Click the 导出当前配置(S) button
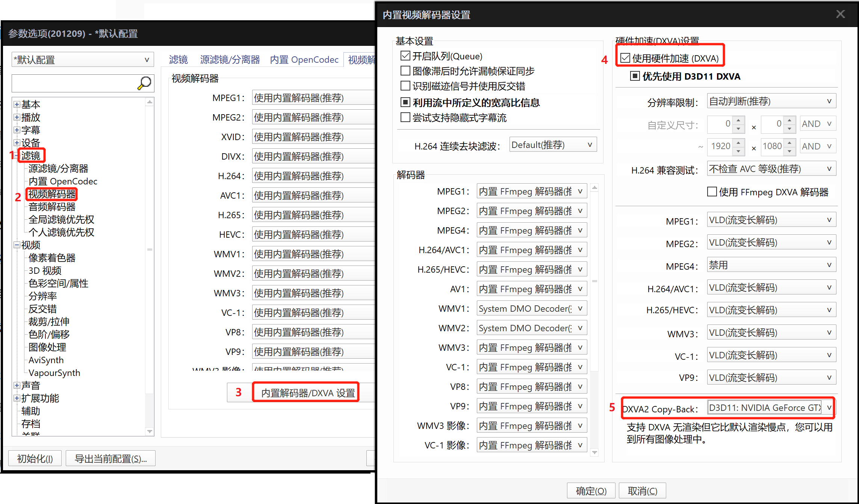 click(x=110, y=458)
